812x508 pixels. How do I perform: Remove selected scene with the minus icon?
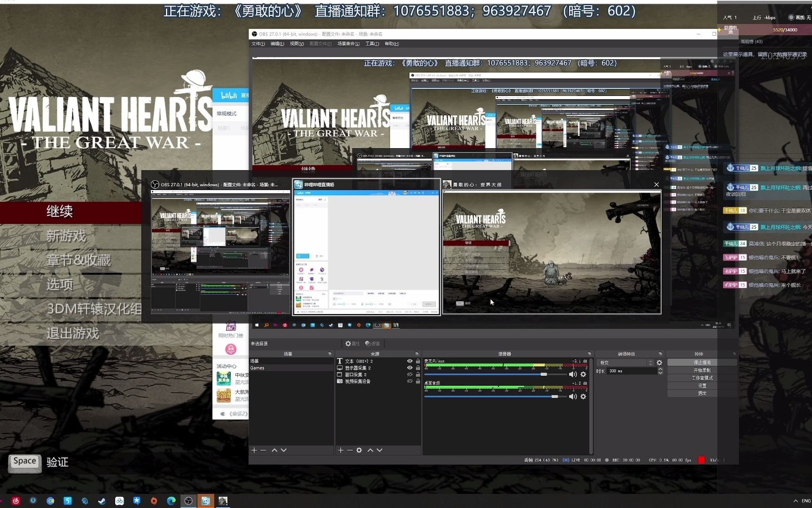pyautogui.click(x=264, y=450)
